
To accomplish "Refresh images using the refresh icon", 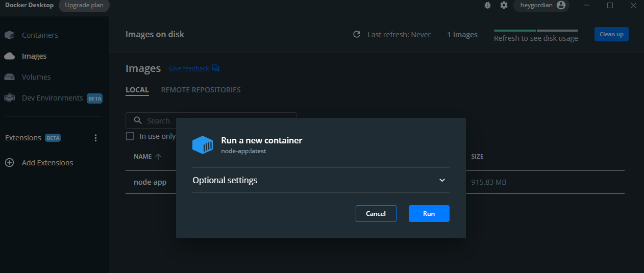I will click(357, 35).
